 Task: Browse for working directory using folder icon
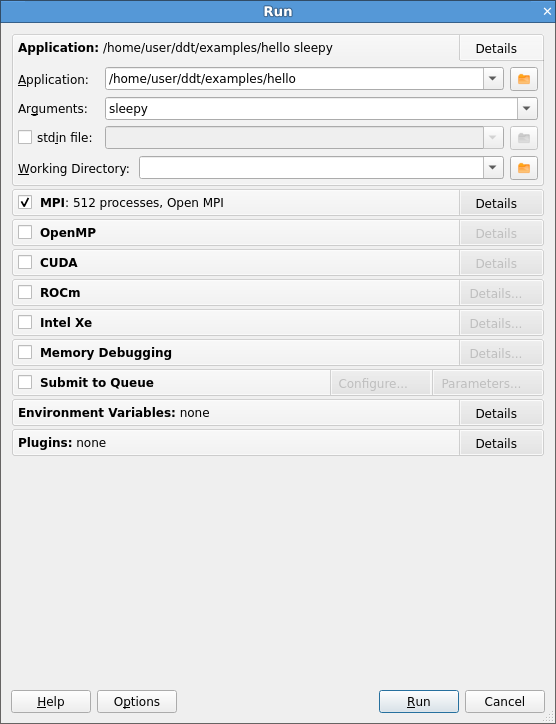524,168
